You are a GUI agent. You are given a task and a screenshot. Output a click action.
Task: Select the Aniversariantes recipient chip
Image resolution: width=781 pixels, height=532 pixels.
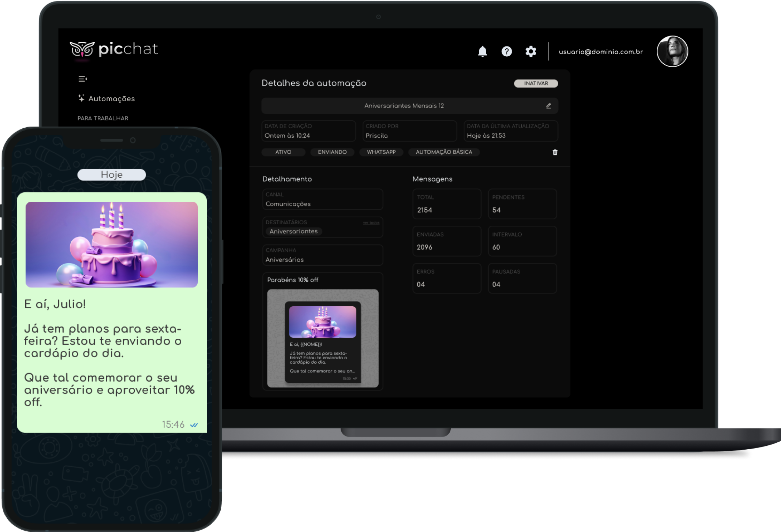293,231
